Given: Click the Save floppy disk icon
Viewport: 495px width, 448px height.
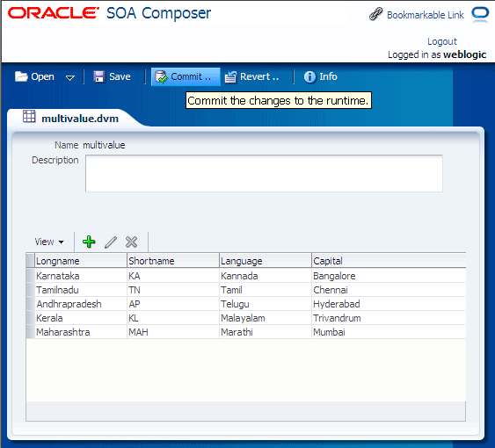Looking at the screenshot, I should 99,76.
